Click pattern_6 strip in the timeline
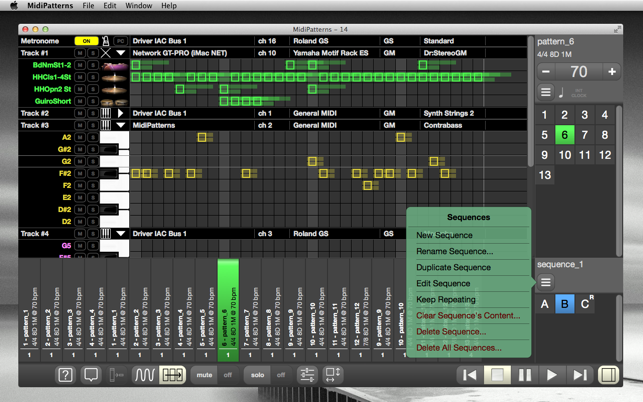 pyautogui.click(x=228, y=310)
